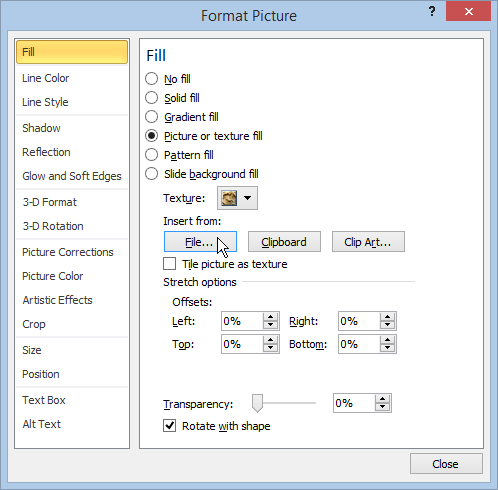Decrease the Right offset spinner arrow
The height and width of the screenshot is (490, 498).
[387, 325]
